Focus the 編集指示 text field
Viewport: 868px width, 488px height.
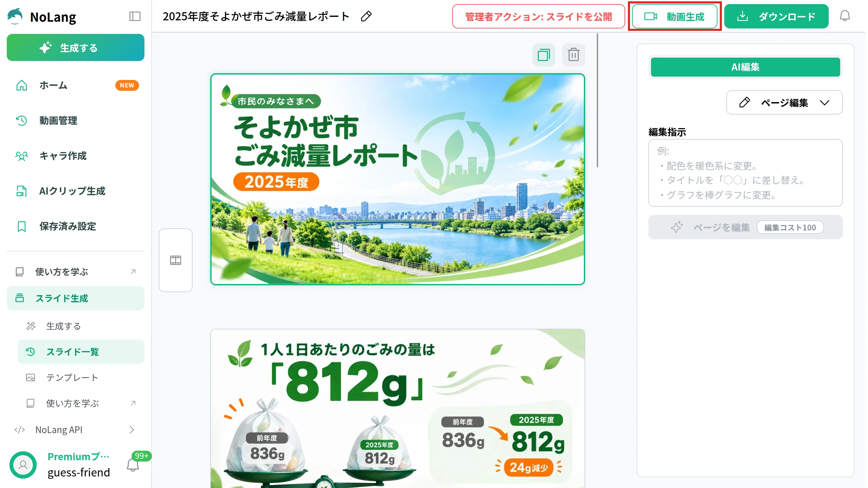[745, 173]
